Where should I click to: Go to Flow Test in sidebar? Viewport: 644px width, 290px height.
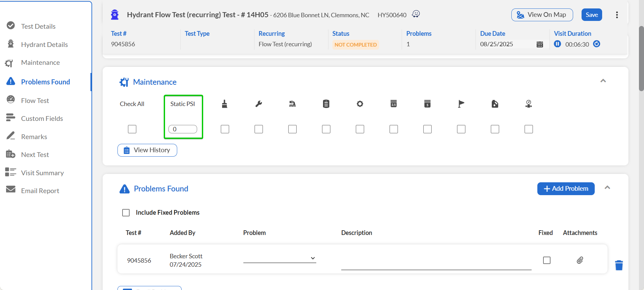click(x=35, y=101)
